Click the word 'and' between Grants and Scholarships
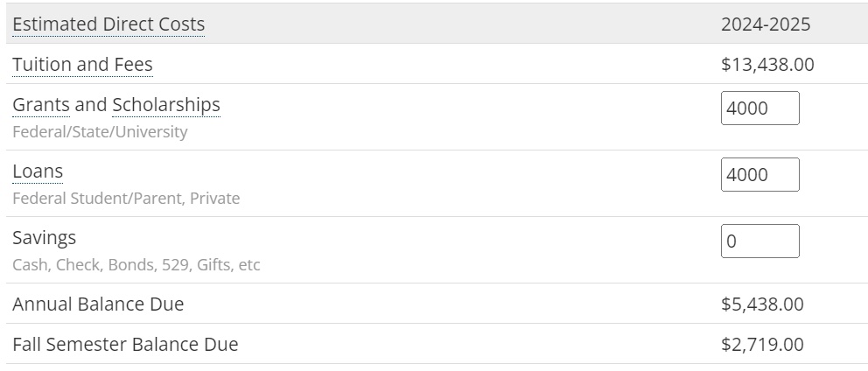 91,105
